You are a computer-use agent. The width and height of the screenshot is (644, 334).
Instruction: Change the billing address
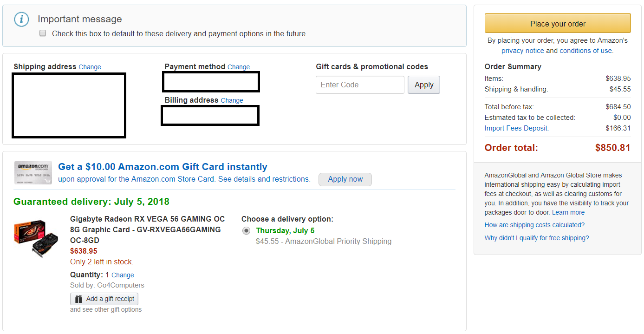tap(232, 100)
